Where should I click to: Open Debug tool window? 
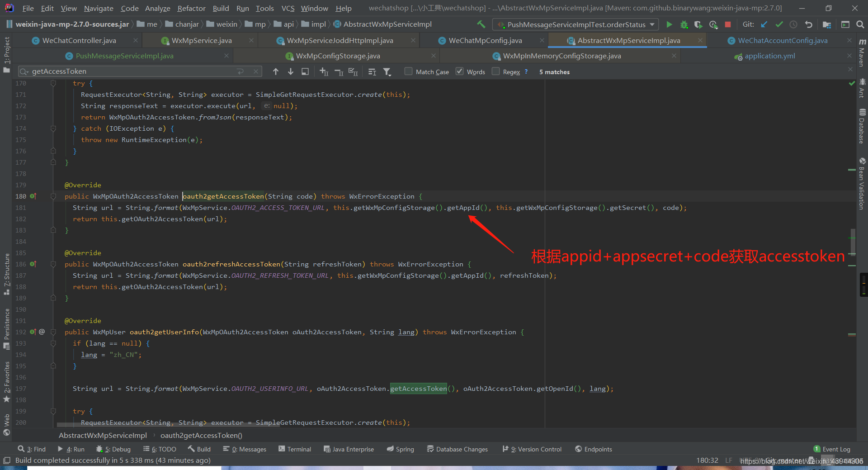(x=113, y=449)
